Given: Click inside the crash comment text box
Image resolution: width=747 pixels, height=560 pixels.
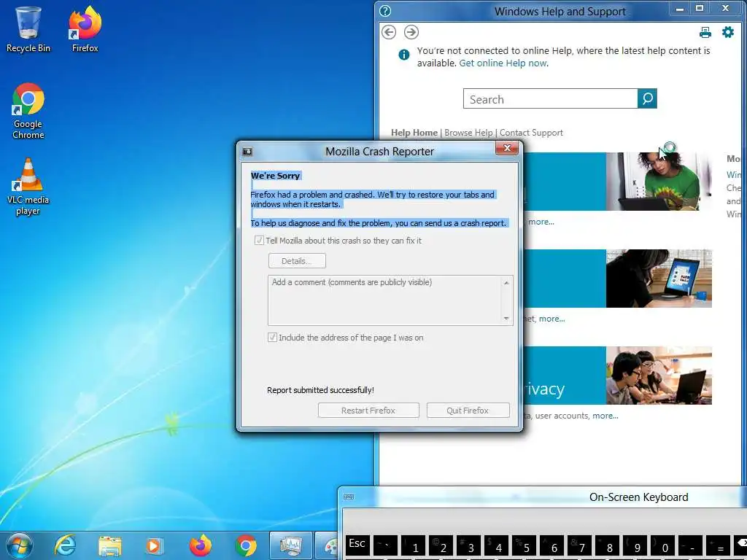Looking at the screenshot, I should 385,300.
